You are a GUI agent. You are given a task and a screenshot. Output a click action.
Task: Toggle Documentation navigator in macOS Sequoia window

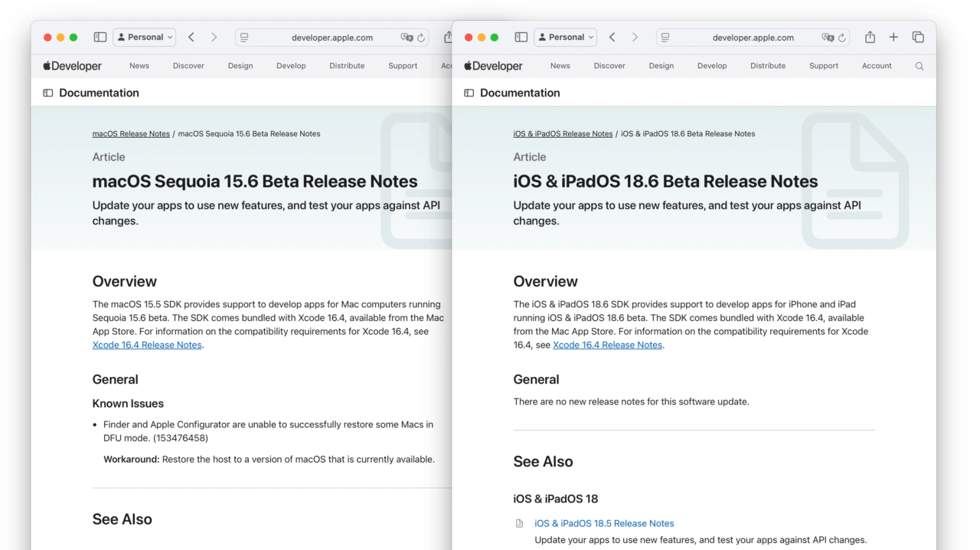tap(48, 93)
